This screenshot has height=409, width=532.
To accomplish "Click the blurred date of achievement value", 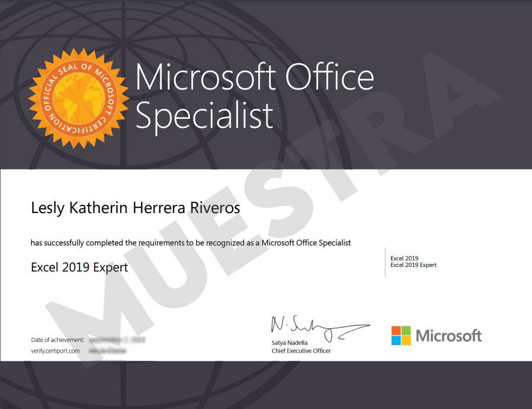I will [117, 339].
